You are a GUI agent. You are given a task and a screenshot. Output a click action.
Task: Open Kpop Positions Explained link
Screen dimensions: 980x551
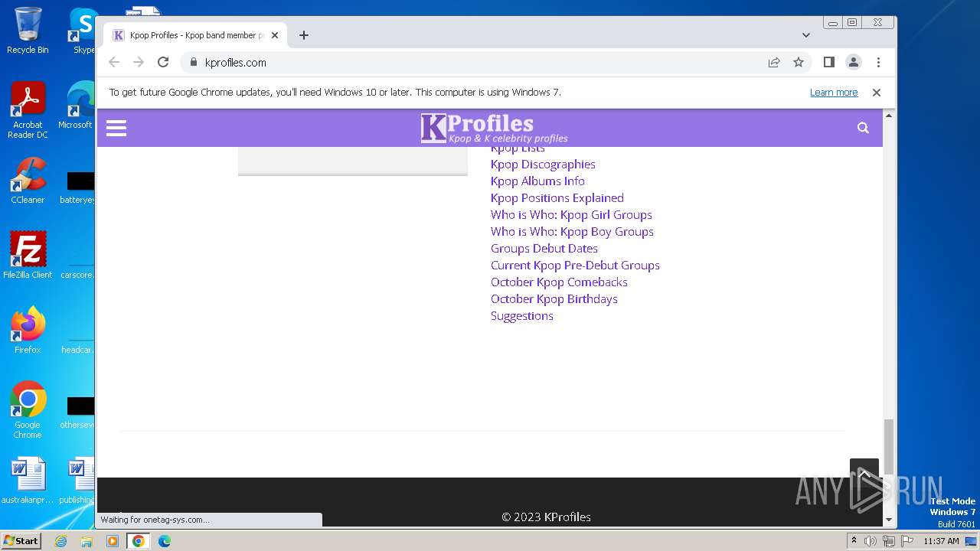click(x=557, y=197)
